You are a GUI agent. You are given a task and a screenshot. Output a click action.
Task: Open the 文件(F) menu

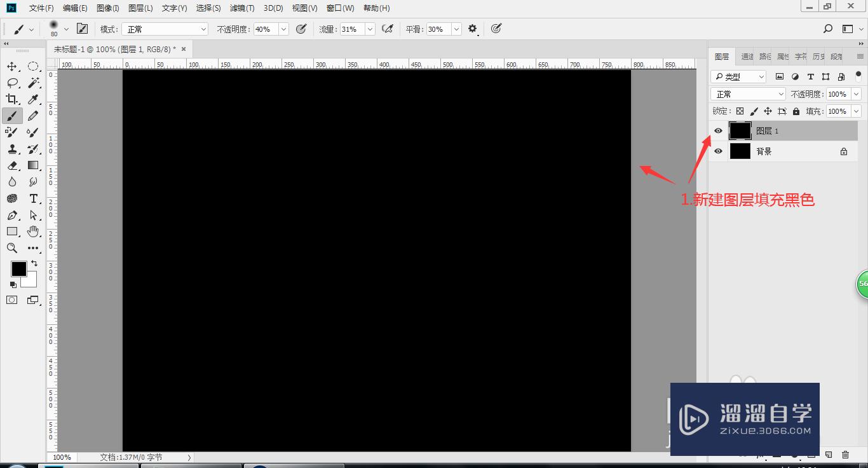[42, 8]
